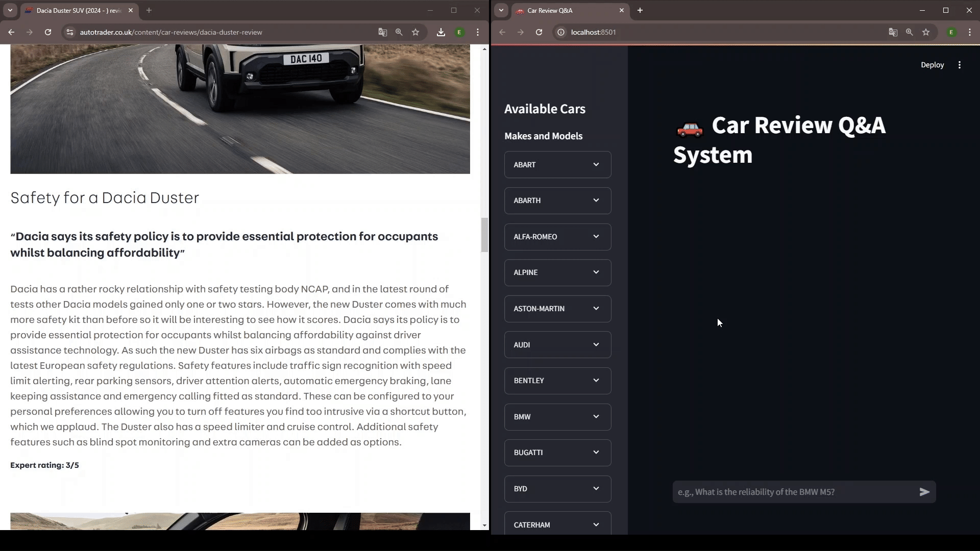Open the zoom control in the Autotrader address bar
Screen dimensions: 980x551
click(x=399, y=32)
